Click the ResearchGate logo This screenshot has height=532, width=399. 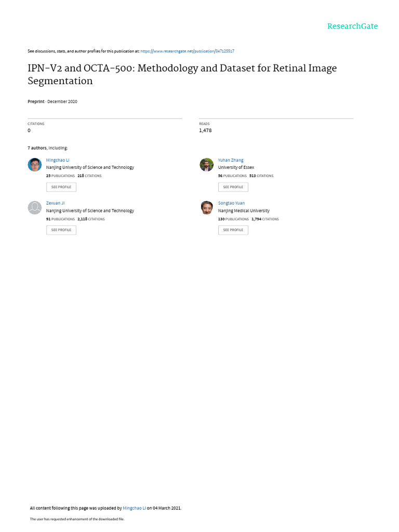pyautogui.click(x=352, y=26)
